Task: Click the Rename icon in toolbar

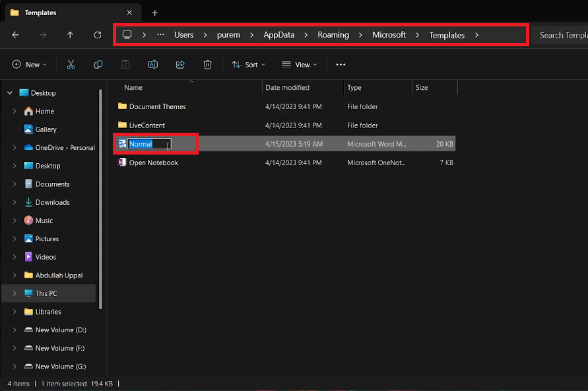Action: click(x=152, y=65)
